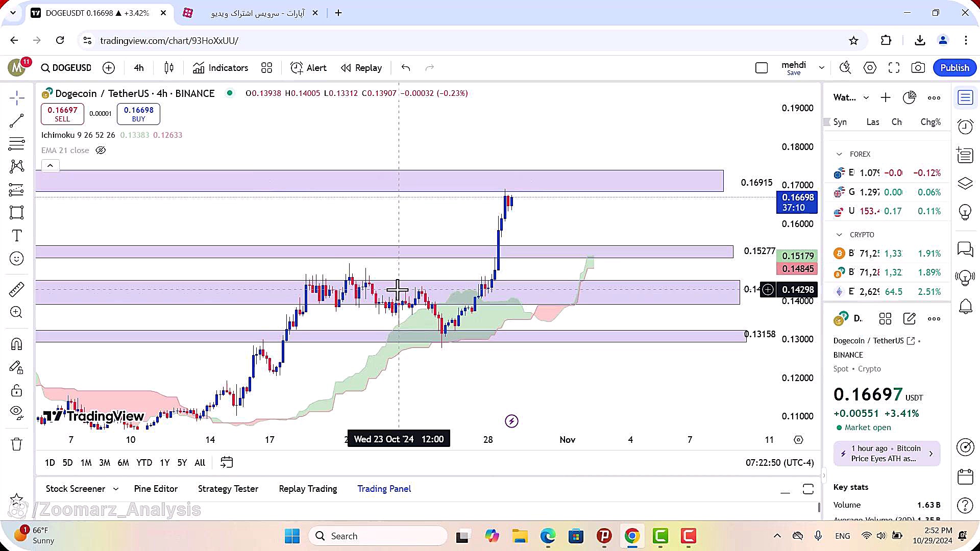Open chart axis settings gear icon

click(x=798, y=440)
